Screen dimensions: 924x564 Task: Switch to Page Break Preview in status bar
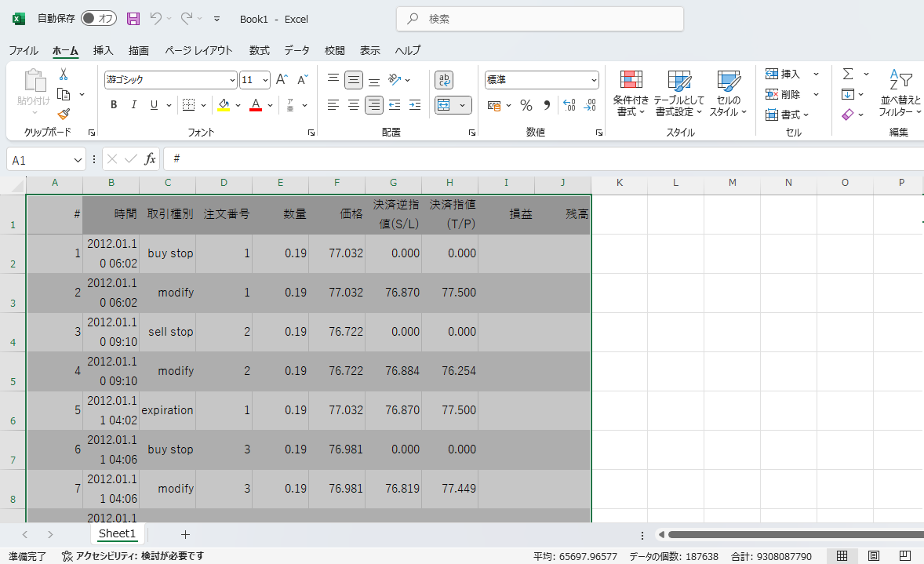point(905,555)
